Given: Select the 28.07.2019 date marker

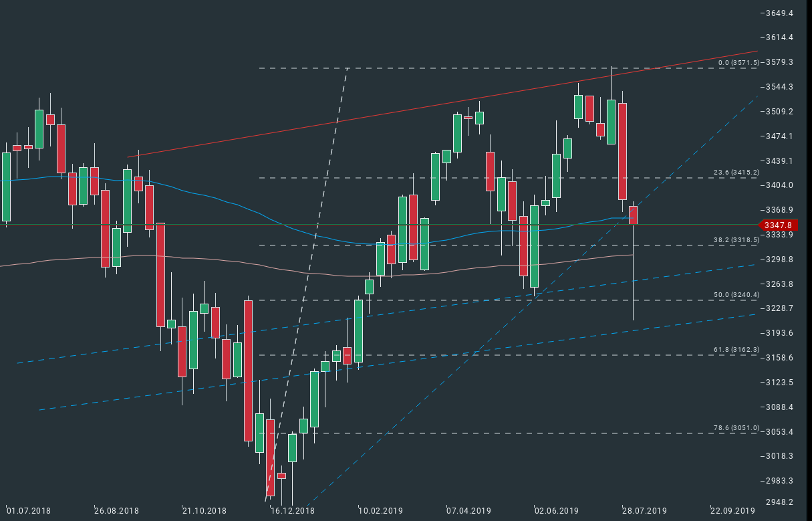Looking at the screenshot, I should pyautogui.click(x=644, y=511).
